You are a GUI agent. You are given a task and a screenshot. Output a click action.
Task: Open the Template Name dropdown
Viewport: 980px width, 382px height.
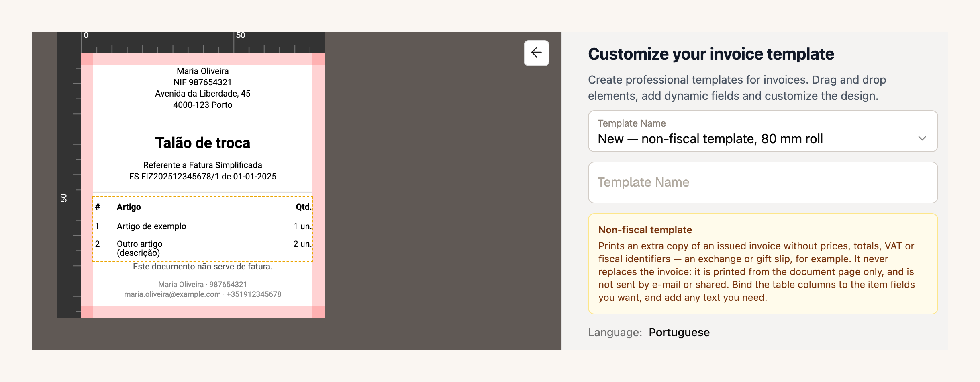coord(763,131)
